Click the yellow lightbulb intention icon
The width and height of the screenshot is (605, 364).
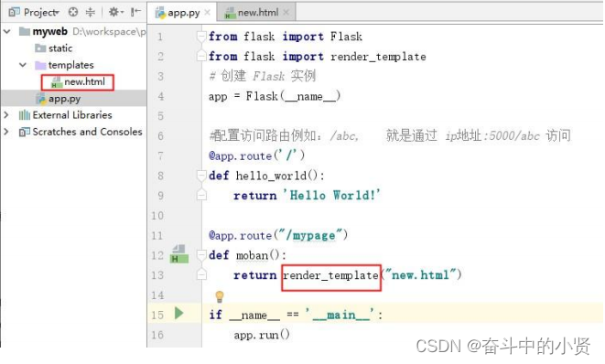pyautogui.click(x=219, y=296)
